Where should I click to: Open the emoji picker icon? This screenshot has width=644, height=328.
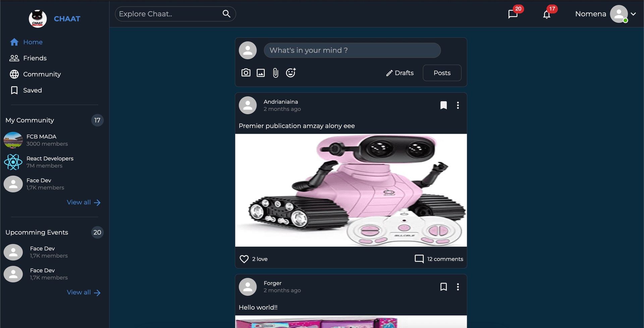coord(291,73)
